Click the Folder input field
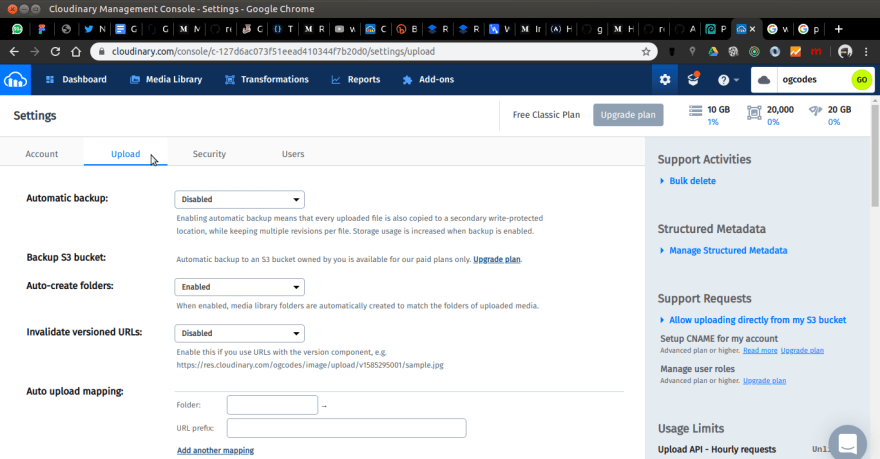Image resolution: width=880 pixels, height=459 pixels. [x=272, y=405]
